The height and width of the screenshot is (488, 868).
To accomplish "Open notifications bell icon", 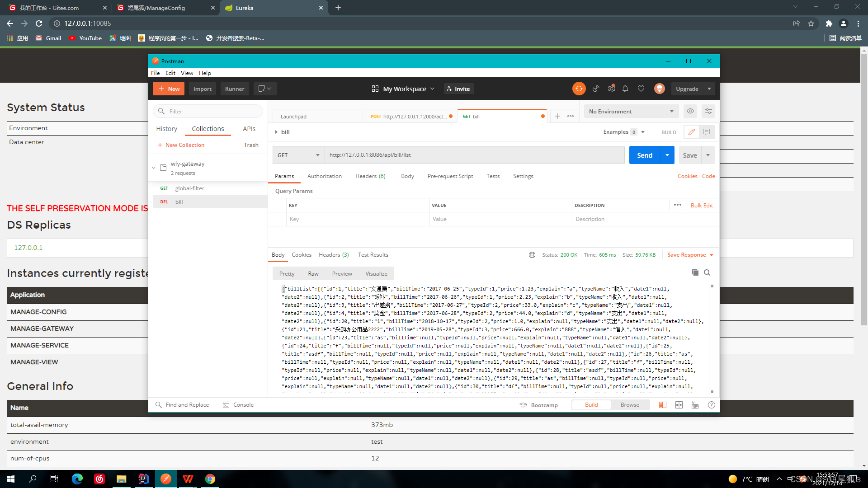I will pos(625,89).
